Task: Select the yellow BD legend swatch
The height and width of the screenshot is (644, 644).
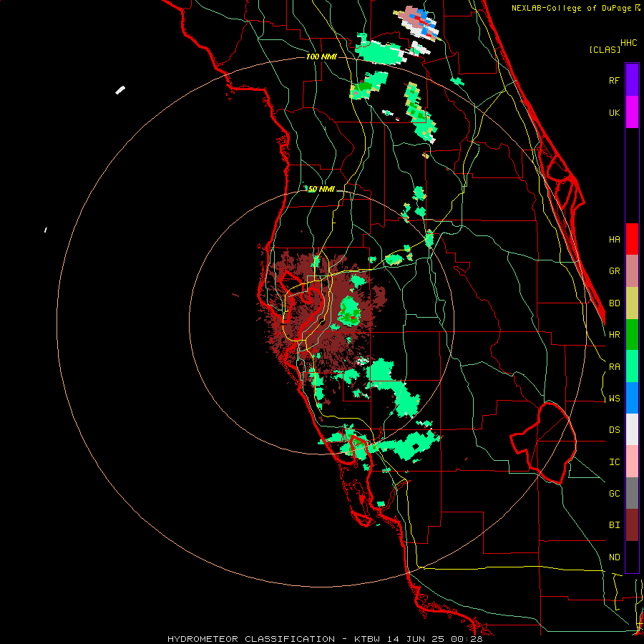Action: point(632,303)
